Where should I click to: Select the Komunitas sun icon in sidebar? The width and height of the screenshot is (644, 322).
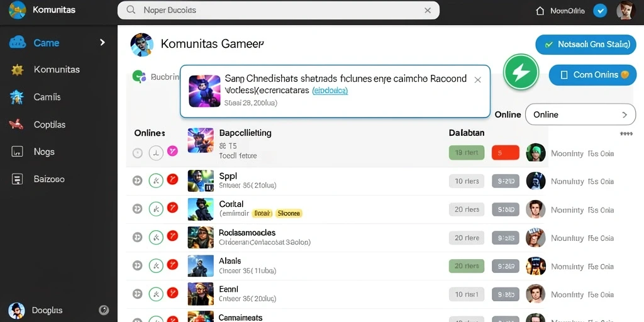[x=17, y=70]
